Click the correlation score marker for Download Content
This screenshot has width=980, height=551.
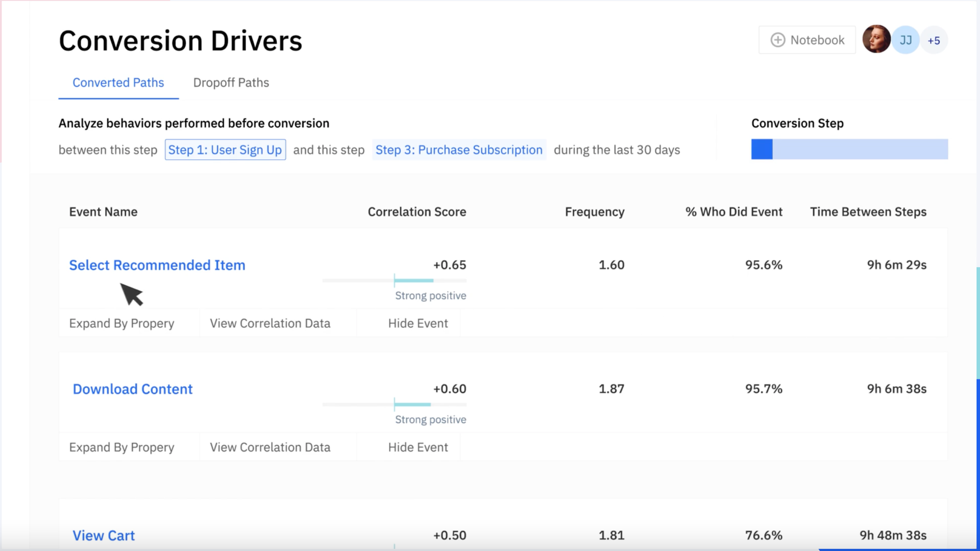point(395,404)
